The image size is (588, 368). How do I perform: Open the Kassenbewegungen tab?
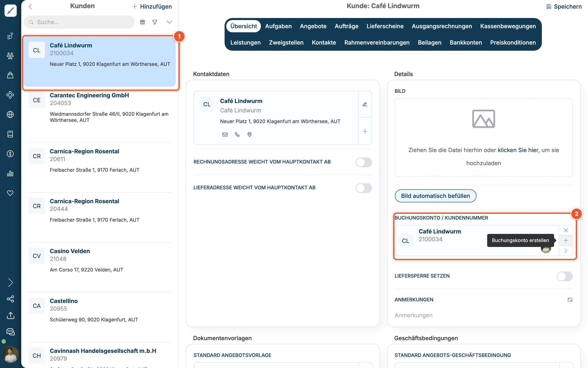tap(508, 26)
